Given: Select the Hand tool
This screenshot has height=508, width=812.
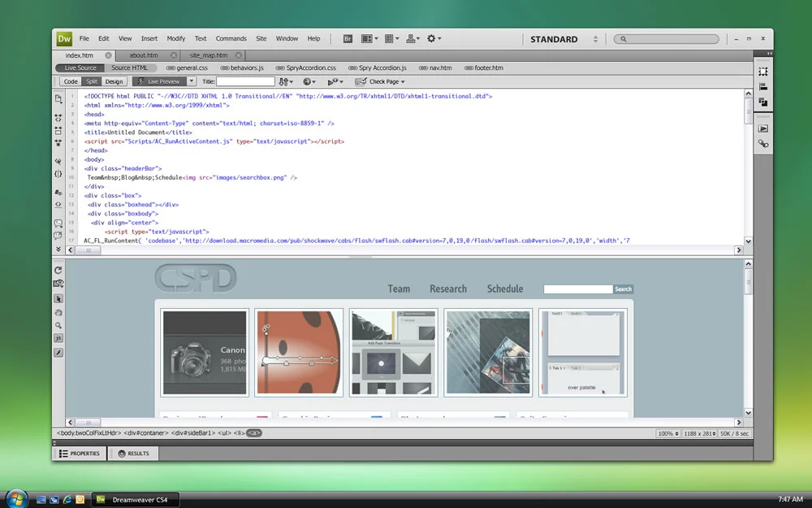Looking at the screenshot, I should coord(58,313).
